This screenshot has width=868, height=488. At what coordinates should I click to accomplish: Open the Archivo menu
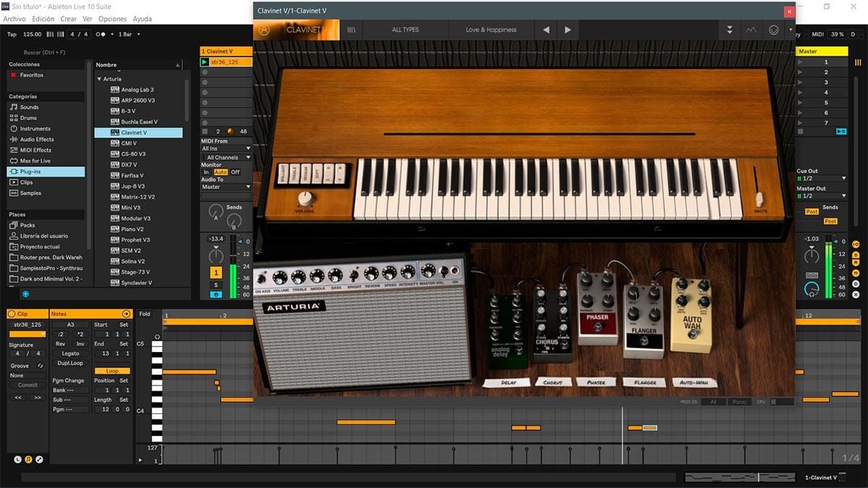pos(14,19)
